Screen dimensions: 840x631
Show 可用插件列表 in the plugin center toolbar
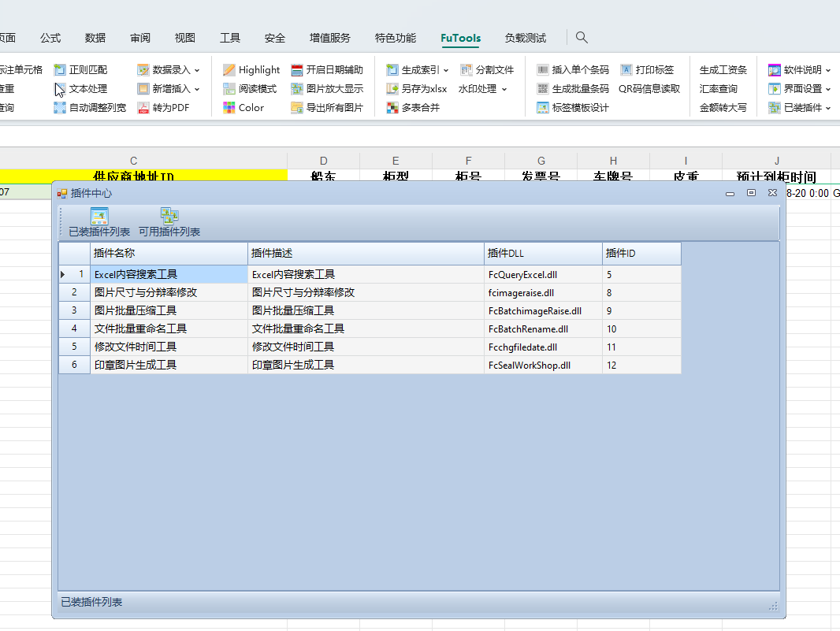[169, 222]
